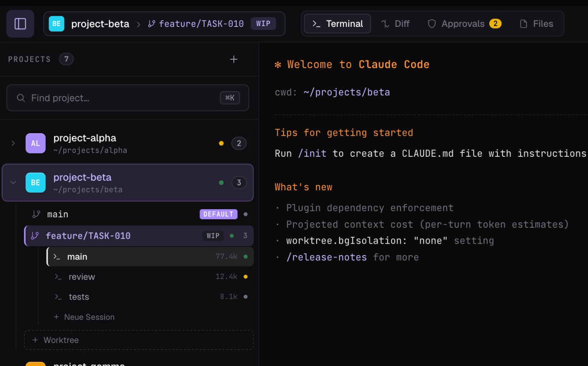This screenshot has width=588, height=366.
Task: Click the 8.1k token count
Action: point(229,297)
